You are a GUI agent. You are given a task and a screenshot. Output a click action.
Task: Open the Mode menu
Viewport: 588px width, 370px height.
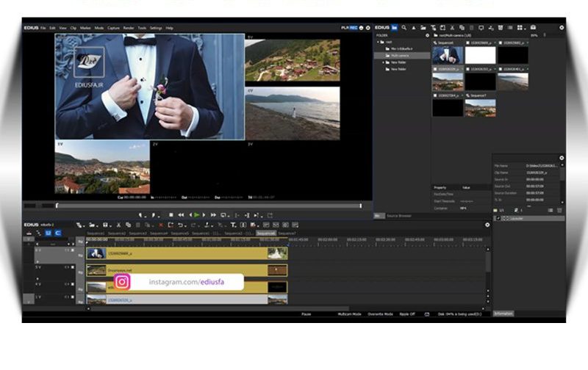[x=99, y=28]
